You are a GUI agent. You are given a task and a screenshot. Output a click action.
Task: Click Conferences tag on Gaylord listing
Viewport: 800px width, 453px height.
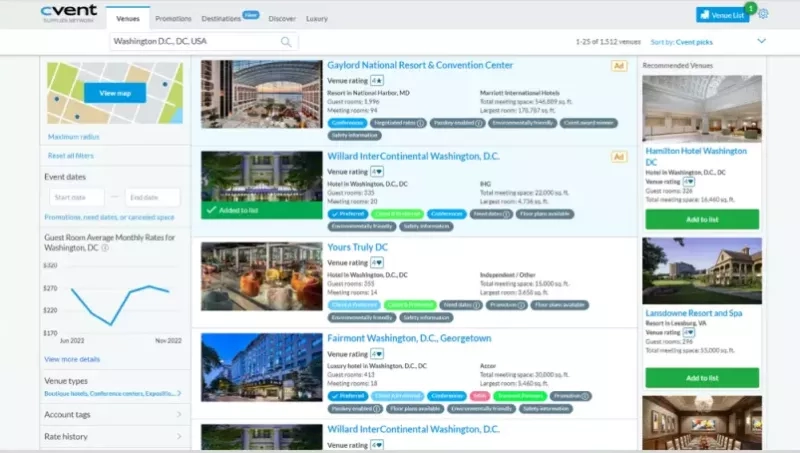347,123
